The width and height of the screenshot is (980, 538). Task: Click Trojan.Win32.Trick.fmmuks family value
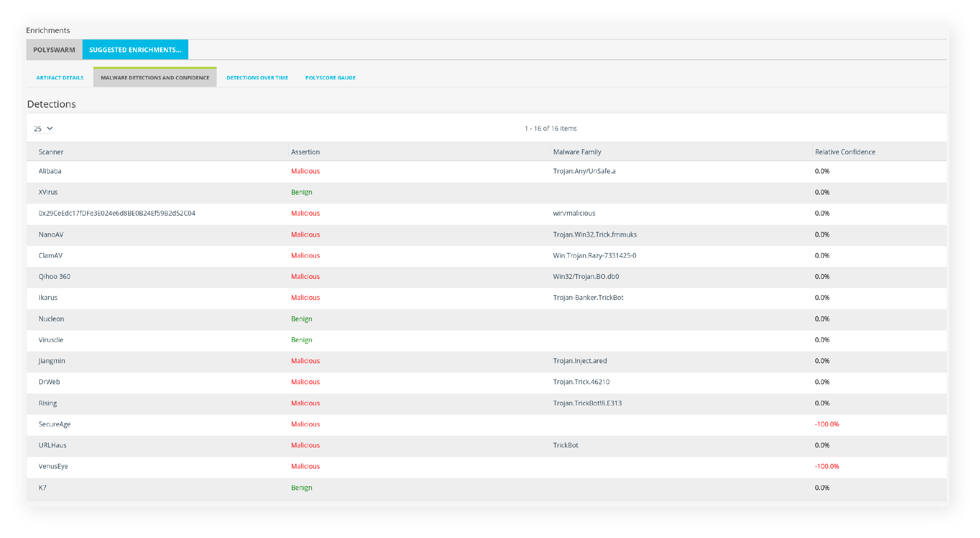[x=595, y=235]
